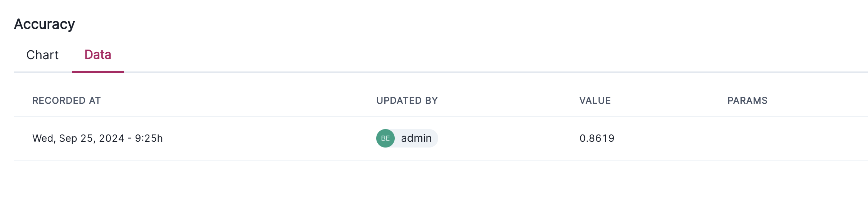
Task: Click the RECORDED AT column header
Action: [x=67, y=101]
